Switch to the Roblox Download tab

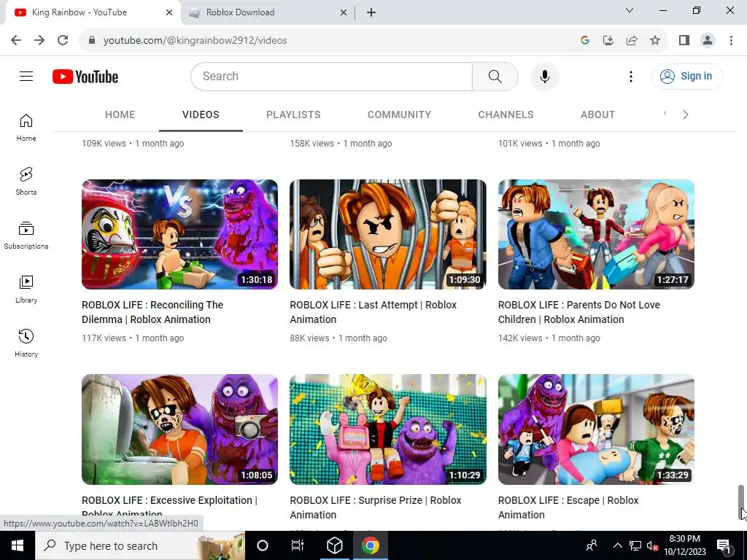pyautogui.click(x=268, y=12)
